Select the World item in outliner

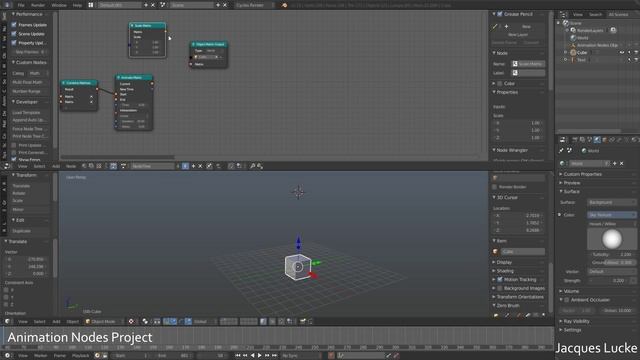pyautogui.click(x=582, y=38)
